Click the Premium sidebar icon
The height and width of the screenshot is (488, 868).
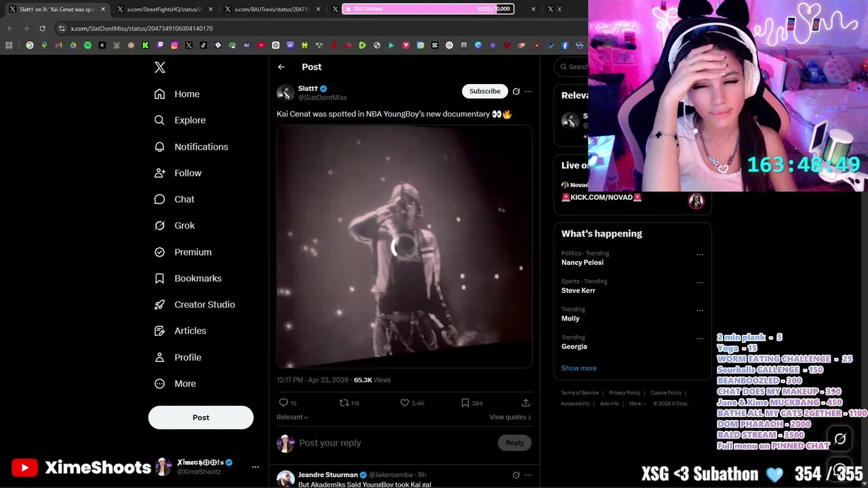click(159, 252)
